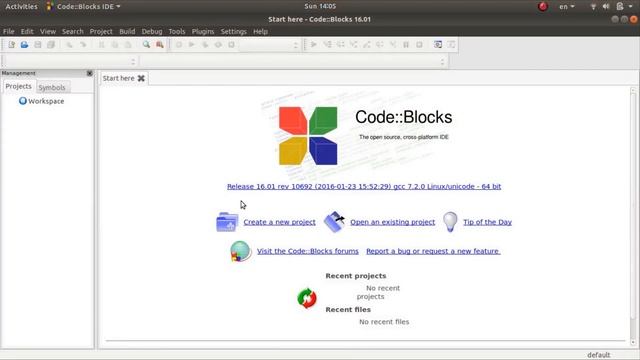The height and width of the screenshot is (360, 640).
Task: Open the Project menu
Action: click(x=101, y=31)
